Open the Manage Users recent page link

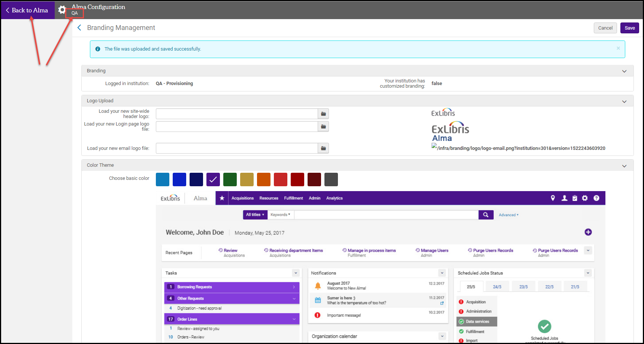pyautogui.click(x=435, y=250)
